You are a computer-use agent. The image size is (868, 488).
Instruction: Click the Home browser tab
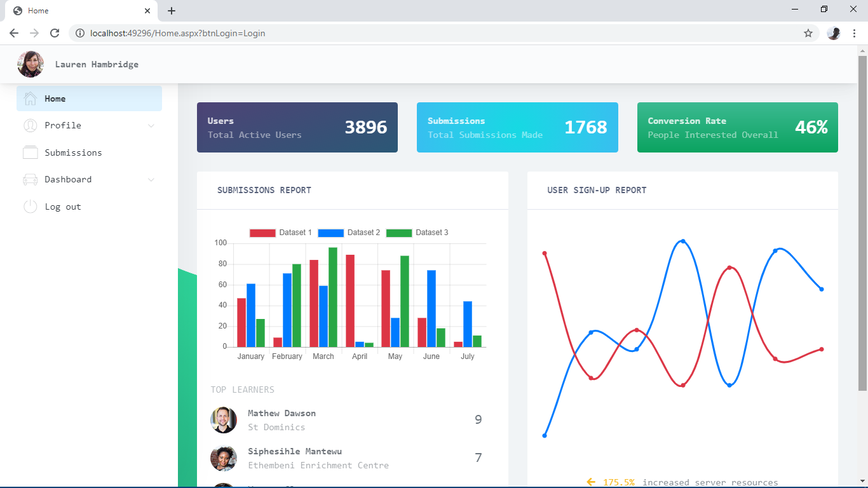pyautogui.click(x=81, y=11)
